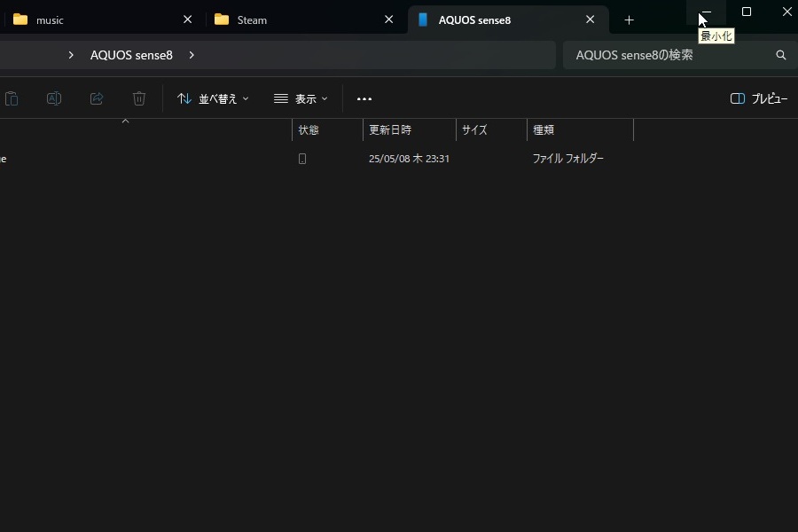Select the AQUOS sense8 tab

pos(507,20)
